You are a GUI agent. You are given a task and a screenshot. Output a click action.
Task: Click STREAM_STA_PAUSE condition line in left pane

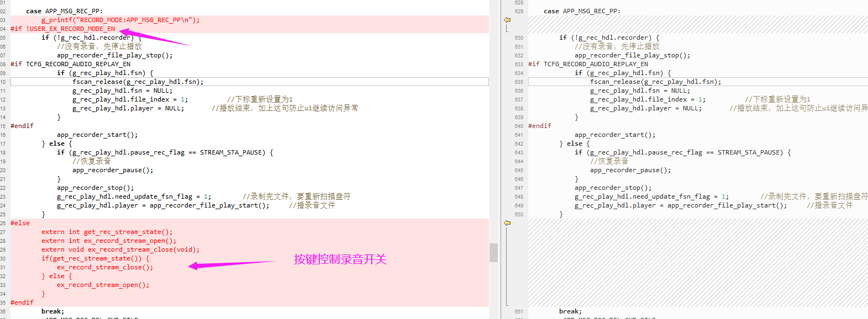[165, 152]
